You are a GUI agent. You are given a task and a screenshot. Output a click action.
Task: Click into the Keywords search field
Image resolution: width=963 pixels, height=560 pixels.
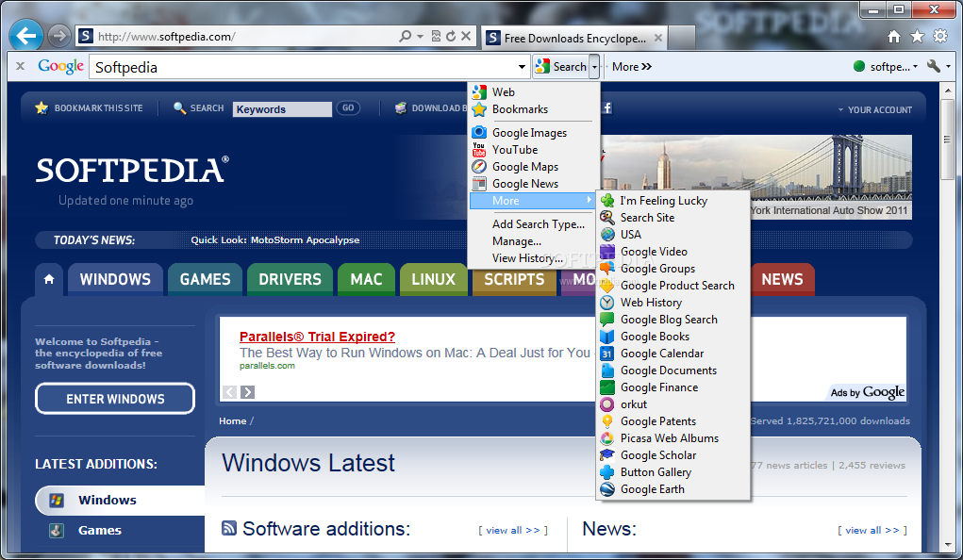click(283, 109)
